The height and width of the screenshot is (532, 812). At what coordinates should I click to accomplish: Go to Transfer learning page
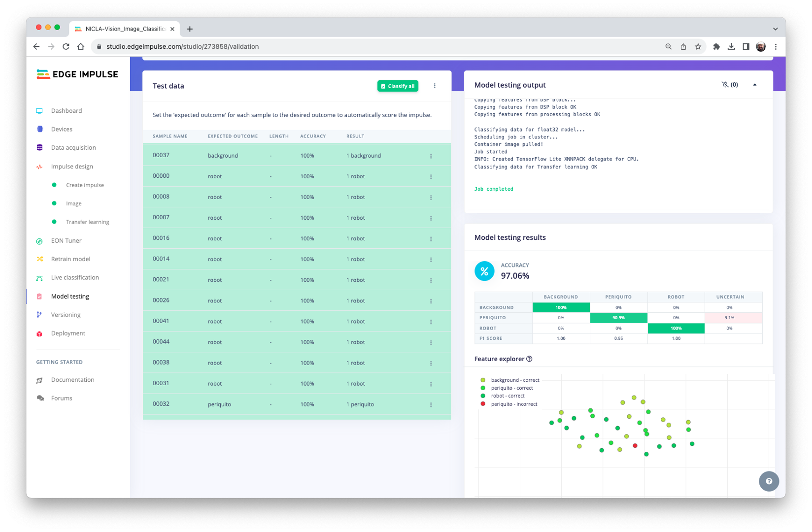point(87,222)
